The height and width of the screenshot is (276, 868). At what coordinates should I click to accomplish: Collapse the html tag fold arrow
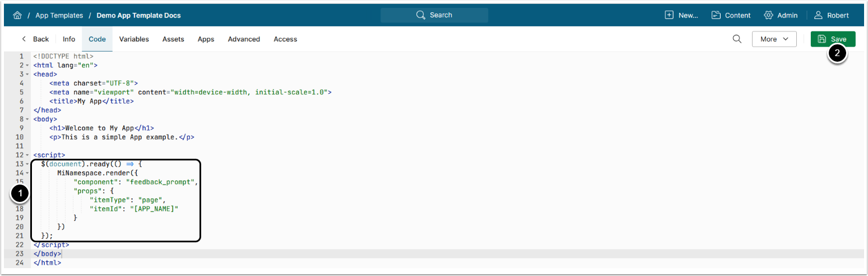[x=27, y=66]
